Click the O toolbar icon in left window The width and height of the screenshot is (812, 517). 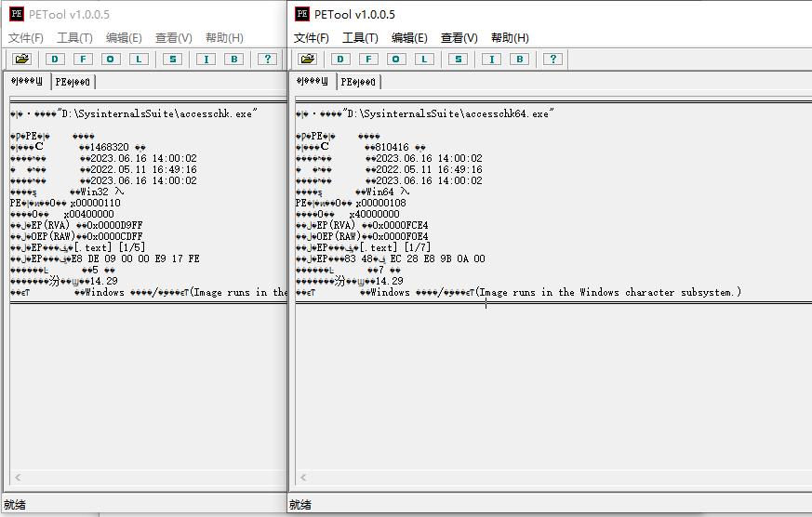tap(111, 59)
